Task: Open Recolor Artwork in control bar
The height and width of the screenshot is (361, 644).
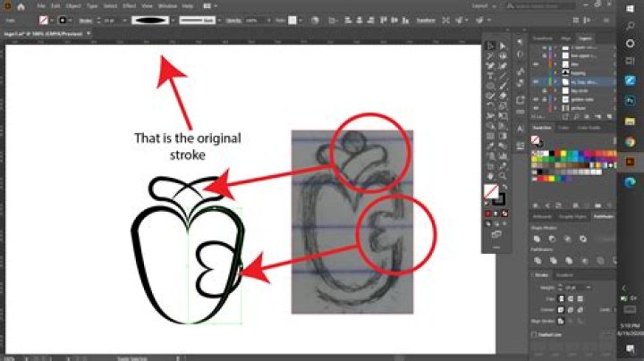Action: (315, 20)
